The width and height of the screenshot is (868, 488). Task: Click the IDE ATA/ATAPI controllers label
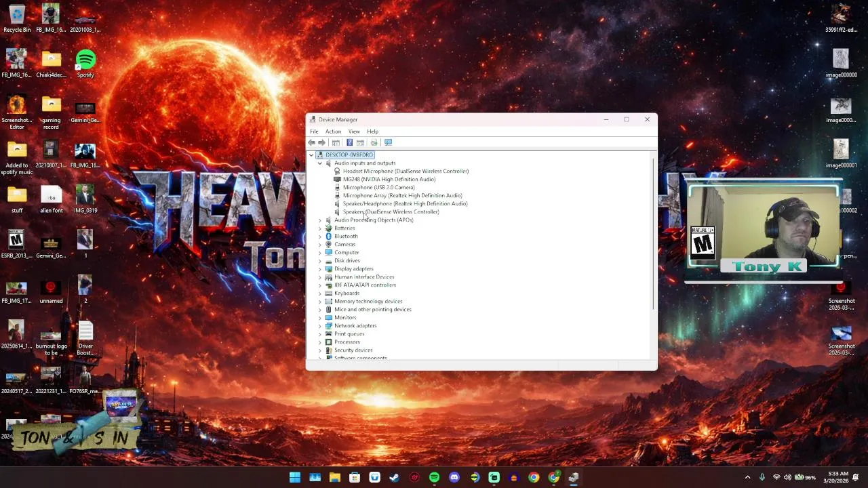tap(365, 285)
